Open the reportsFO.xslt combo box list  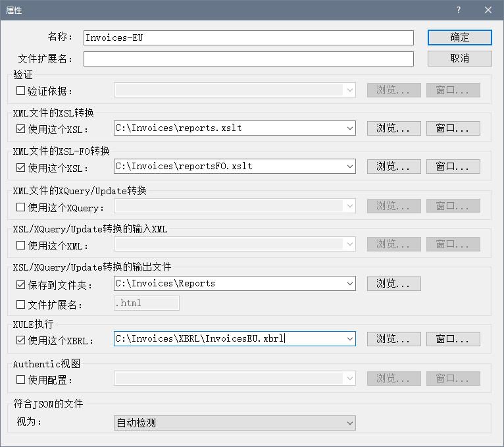349,167
